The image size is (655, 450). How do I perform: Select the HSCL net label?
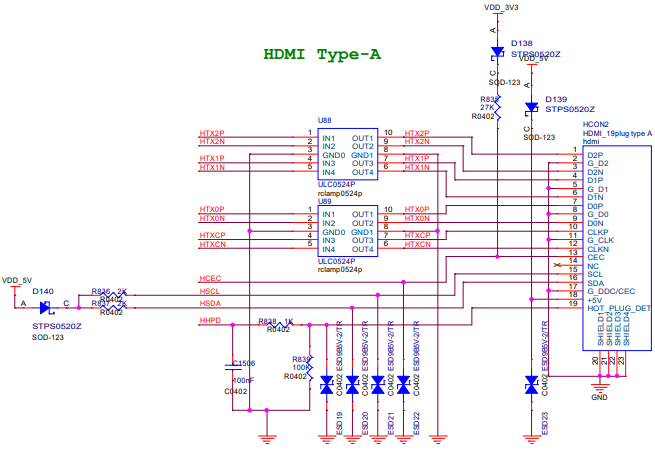point(210,291)
